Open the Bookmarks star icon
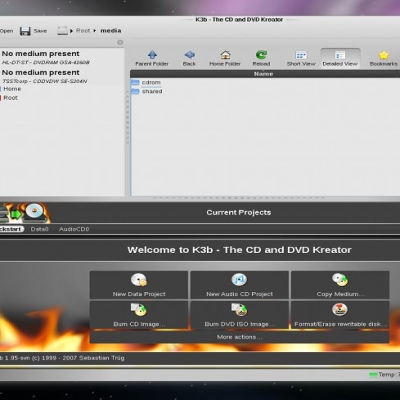 [x=384, y=55]
